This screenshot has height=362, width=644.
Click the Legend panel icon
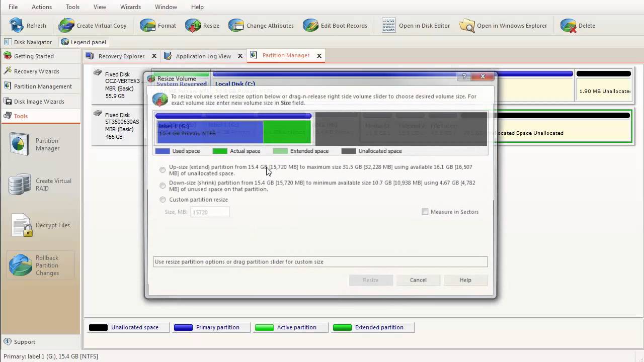(x=65, y=42)
